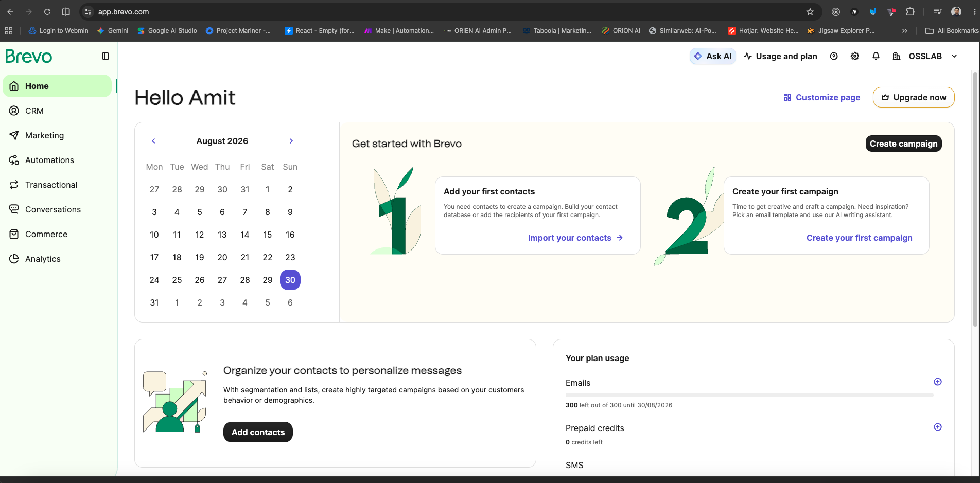Click the address bar URL app.brevo.com
Screen dimensions: 980x483
coord(124,12)
